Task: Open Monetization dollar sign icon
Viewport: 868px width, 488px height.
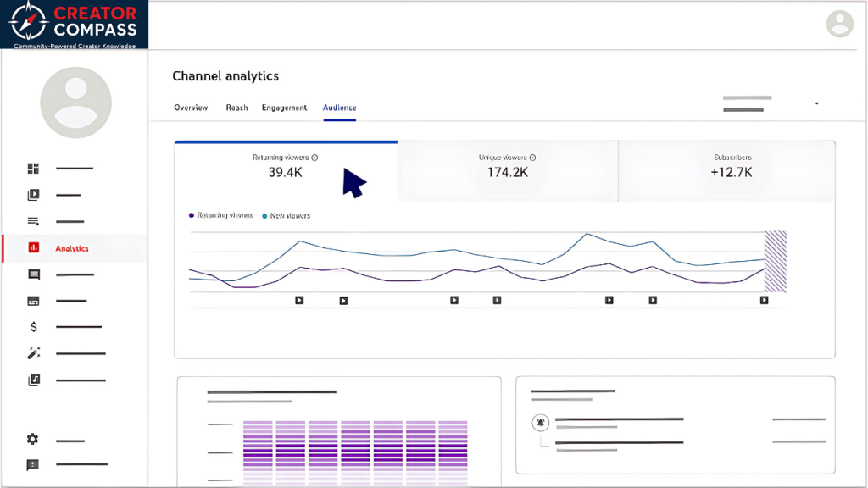Action: [x=33, y=327]
